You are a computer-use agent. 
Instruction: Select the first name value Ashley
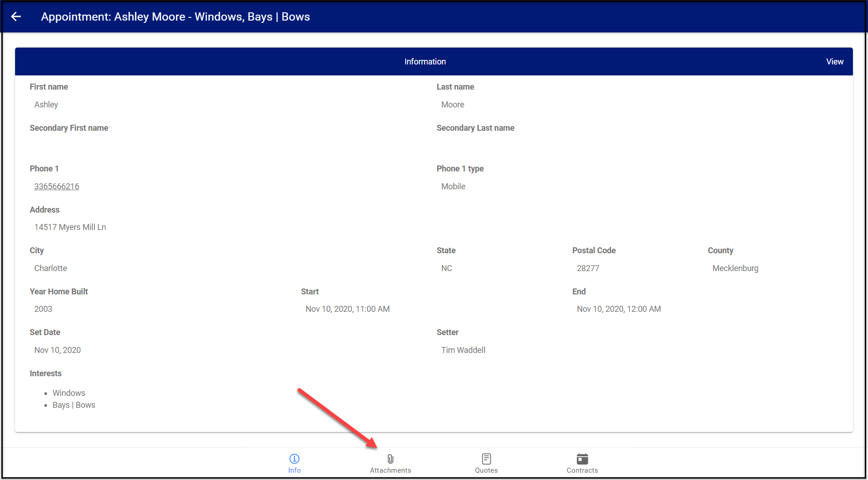point(46,105)
